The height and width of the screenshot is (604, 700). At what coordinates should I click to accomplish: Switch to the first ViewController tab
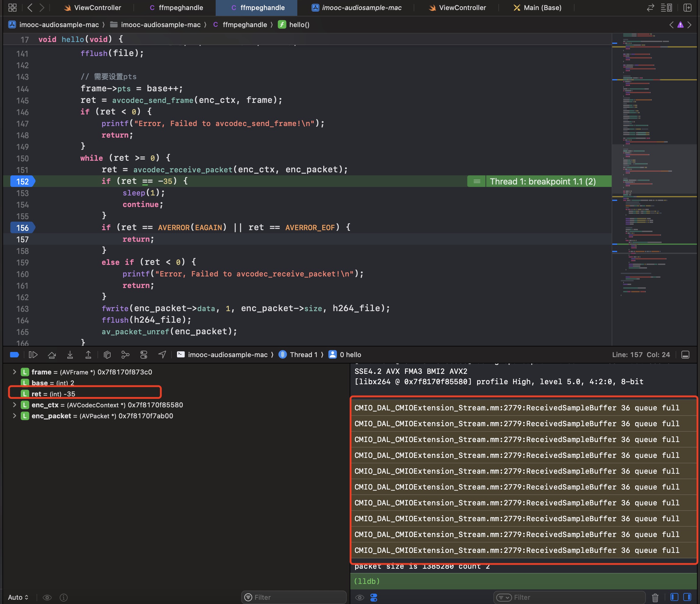pyautogui.click(x=92, y=7)
